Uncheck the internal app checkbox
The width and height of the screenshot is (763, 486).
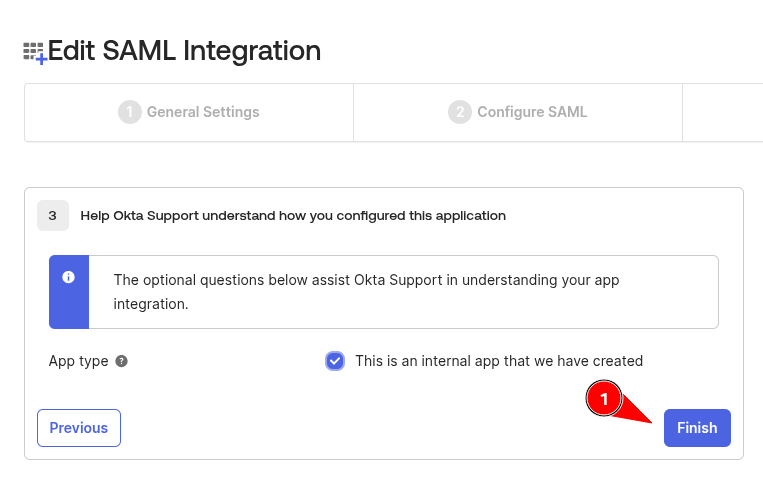point(335,361)
